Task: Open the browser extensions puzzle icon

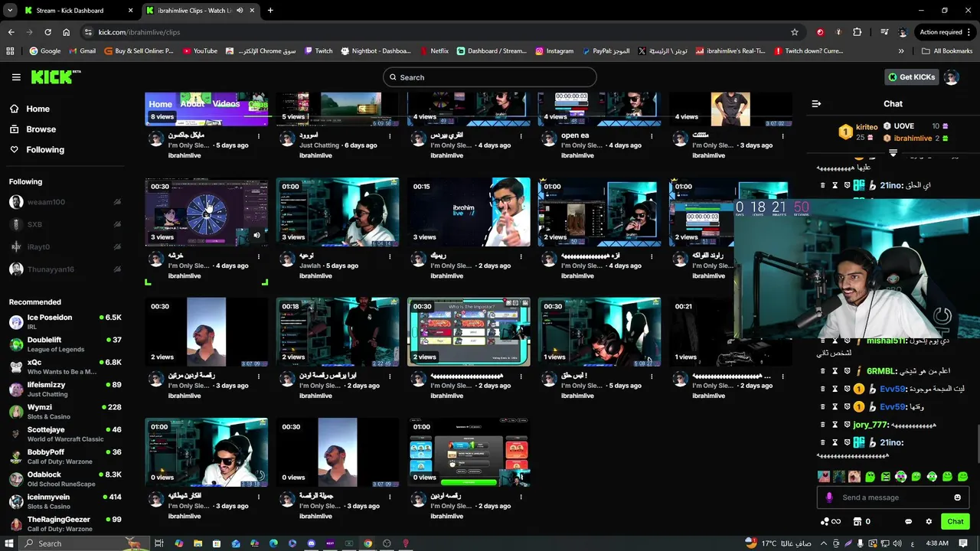Action: coord(857,32)
